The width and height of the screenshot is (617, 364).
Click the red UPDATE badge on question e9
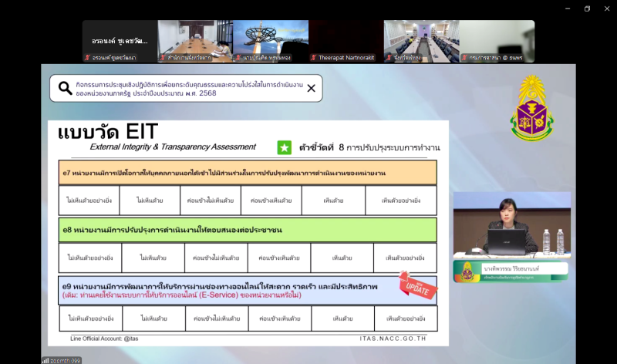tap(417, 286)
